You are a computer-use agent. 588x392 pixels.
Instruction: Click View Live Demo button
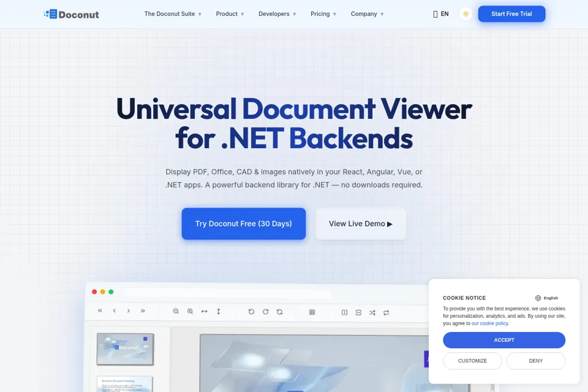(361, 224)
